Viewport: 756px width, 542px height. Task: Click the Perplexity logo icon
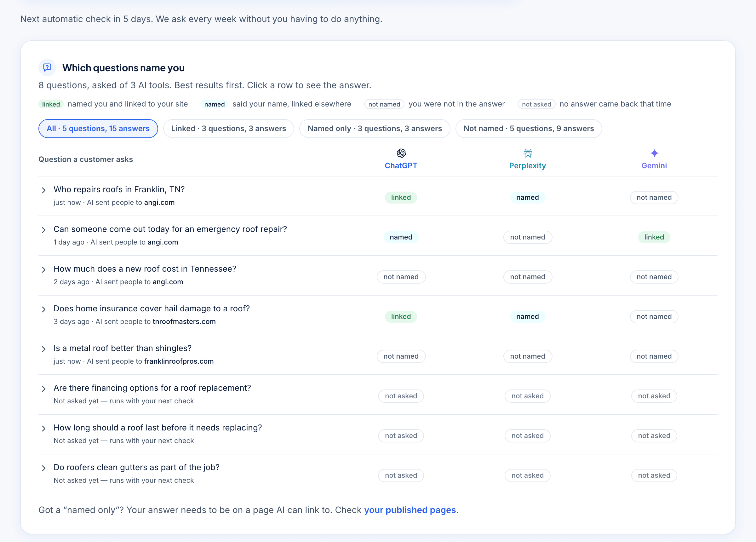(528, 153)
